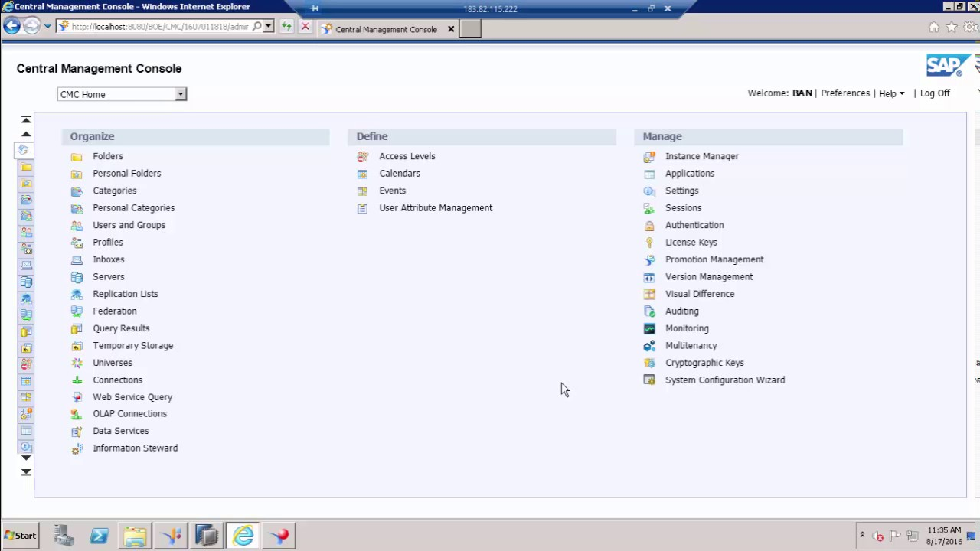Open the CMC Home navigation dropdown

pyautogui.click(x=181, y=94)
